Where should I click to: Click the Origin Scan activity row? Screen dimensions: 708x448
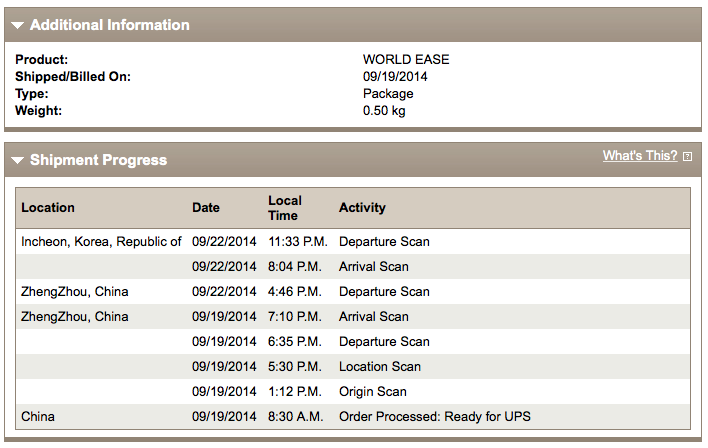[353, 392]
